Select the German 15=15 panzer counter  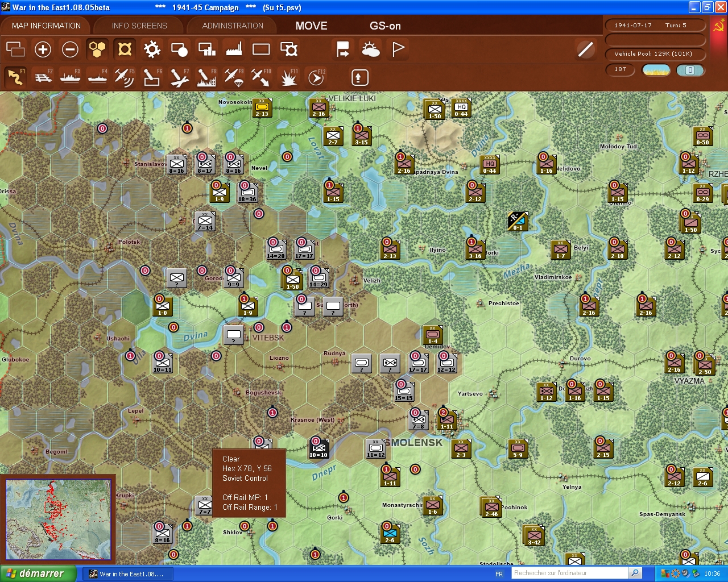pos(404,392)
